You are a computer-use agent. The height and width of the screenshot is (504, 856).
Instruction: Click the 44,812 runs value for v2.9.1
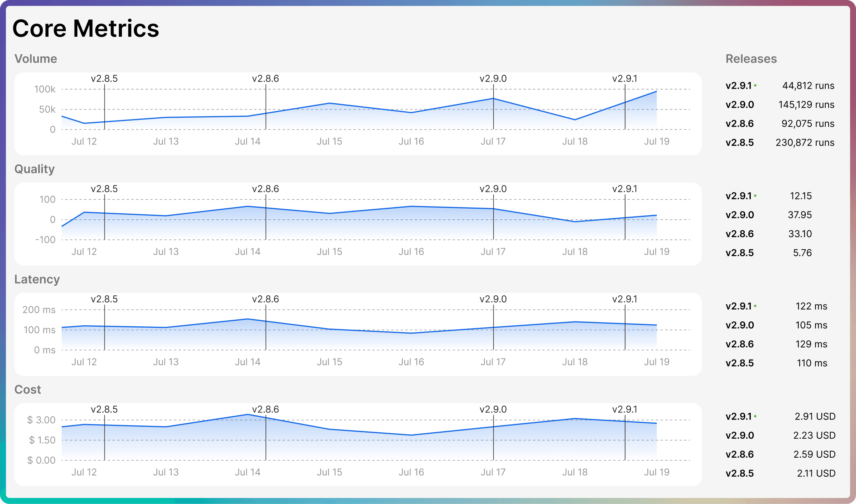809,86
